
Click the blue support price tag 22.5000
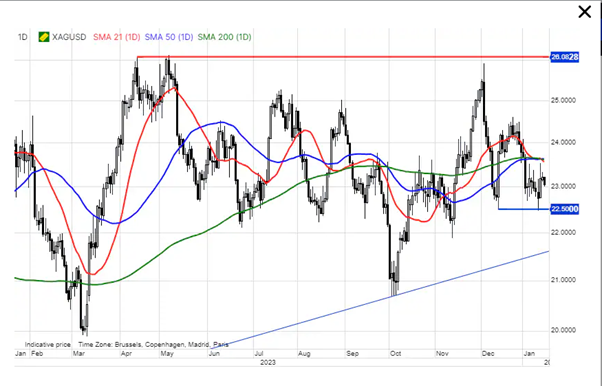(565, 209)
